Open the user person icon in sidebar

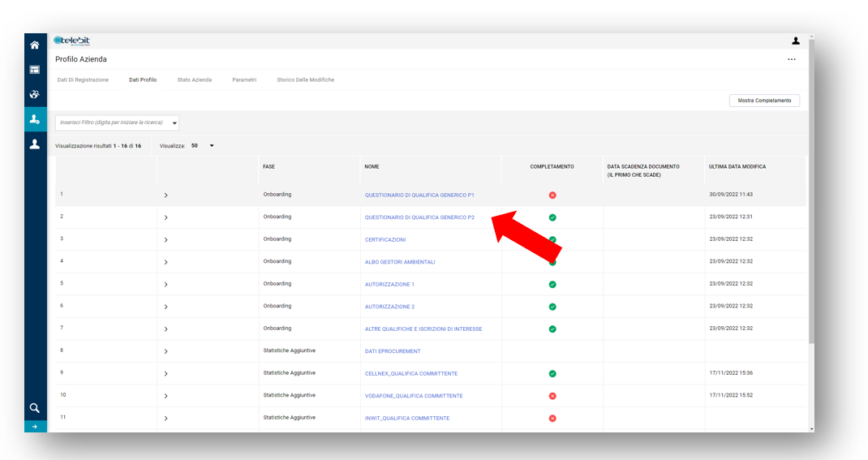pos(35,144)
